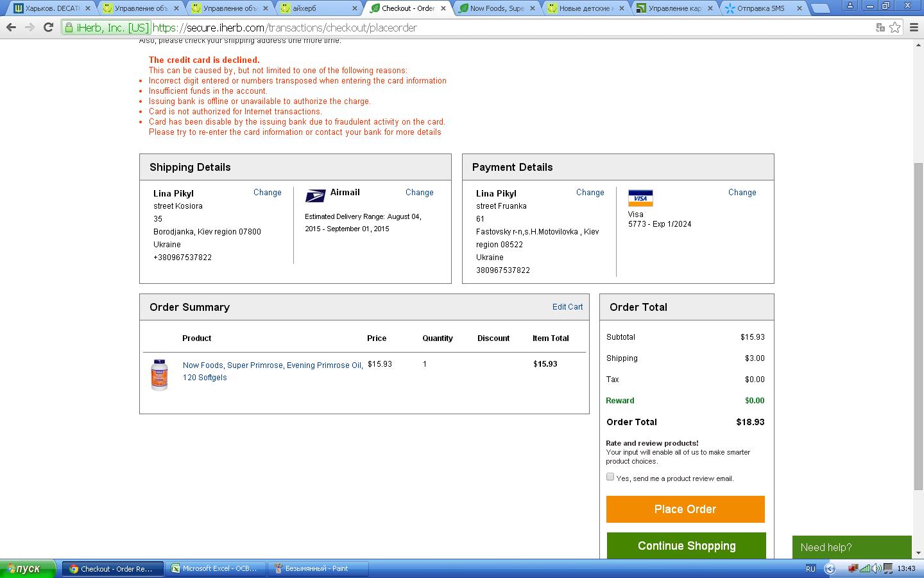The width and height of the screenshot is (924, 578).
Task: Click the Order Total amount $18.93
Action: click(750, 422)
